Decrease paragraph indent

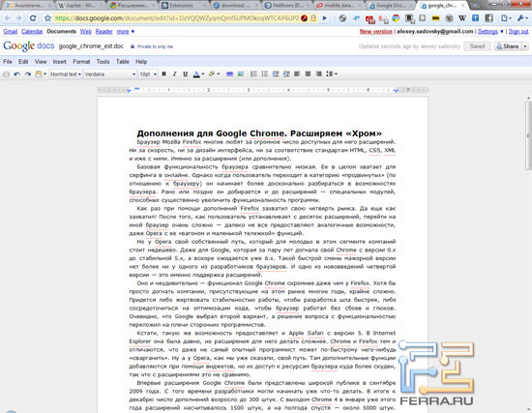pos(276,74)
